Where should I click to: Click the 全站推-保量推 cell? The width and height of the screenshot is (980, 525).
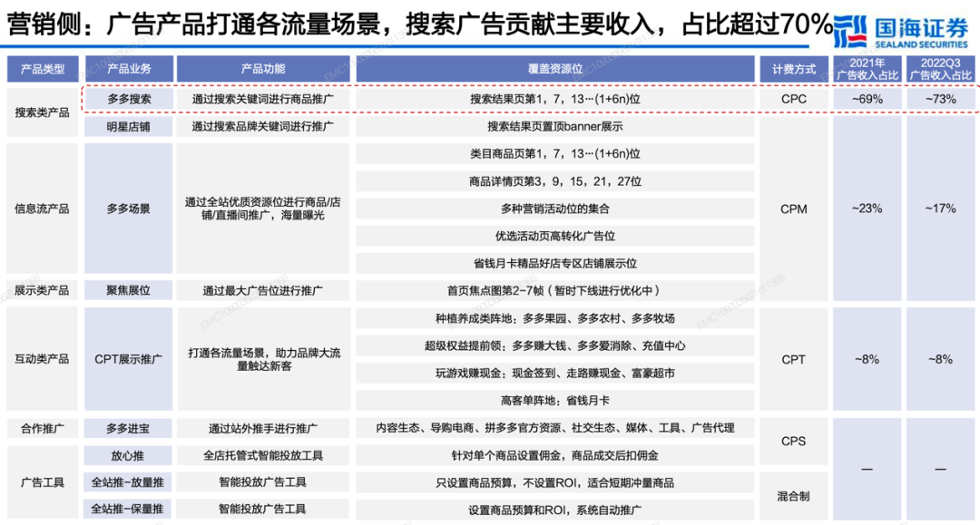pos(129,509)
